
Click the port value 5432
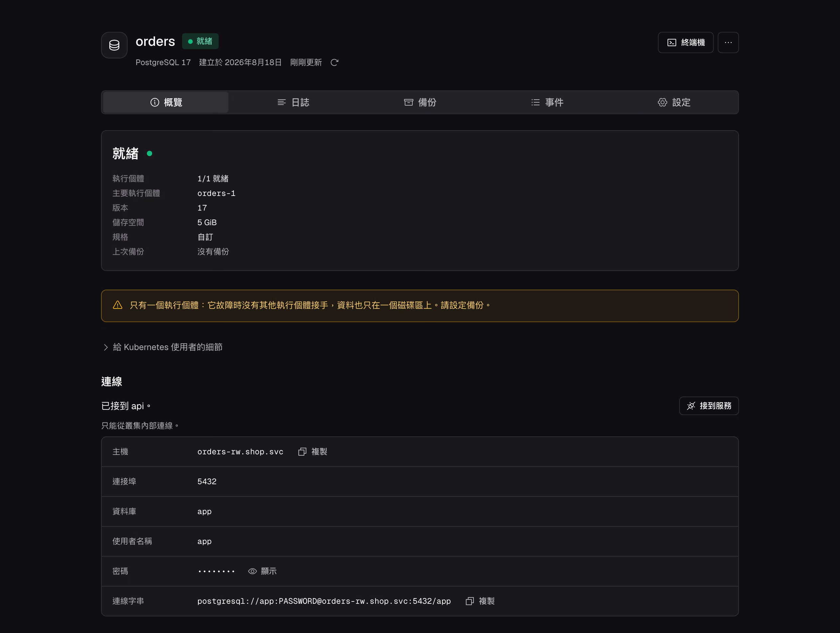pyautogui.click(x=207, y=482)
